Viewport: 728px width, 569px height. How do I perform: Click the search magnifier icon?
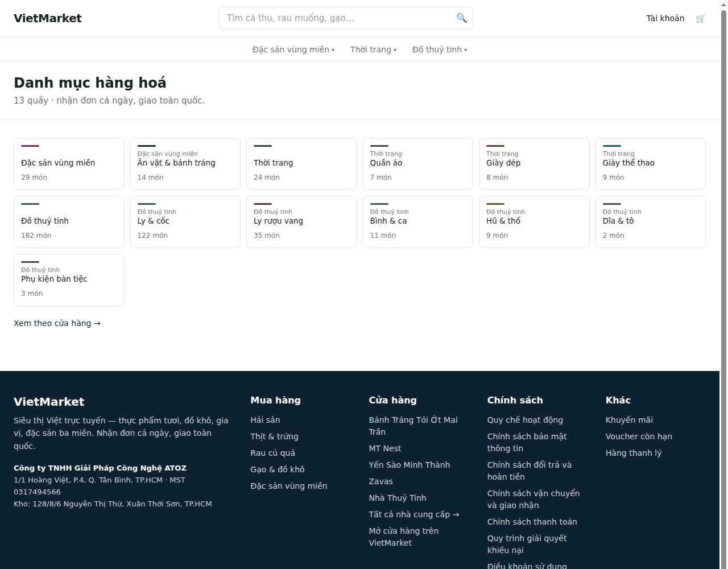tap(461, 18)
